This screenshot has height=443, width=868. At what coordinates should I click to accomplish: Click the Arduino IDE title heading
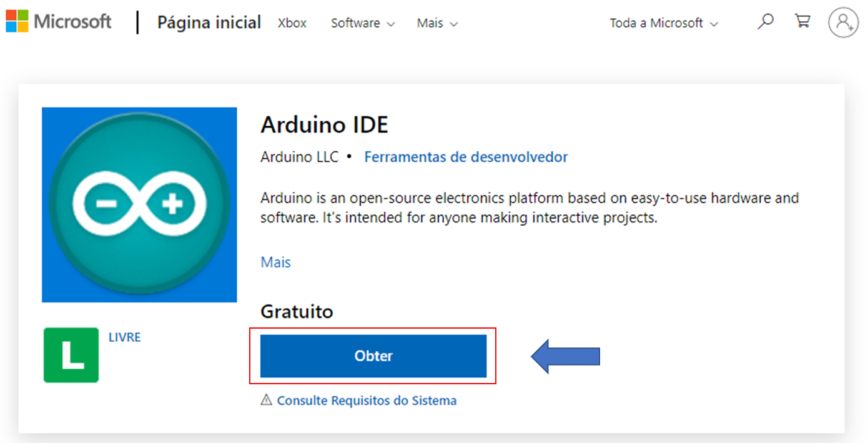(325, 126)
